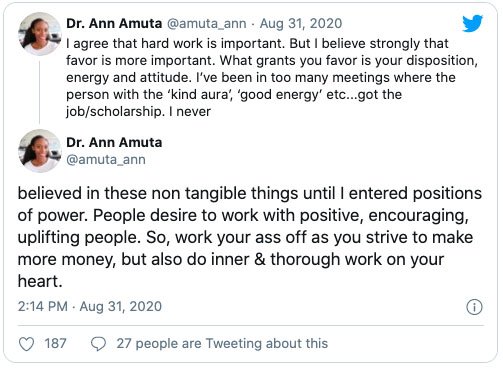
Task: Click the main tweet text about positions of power
Action: [250, 237]
